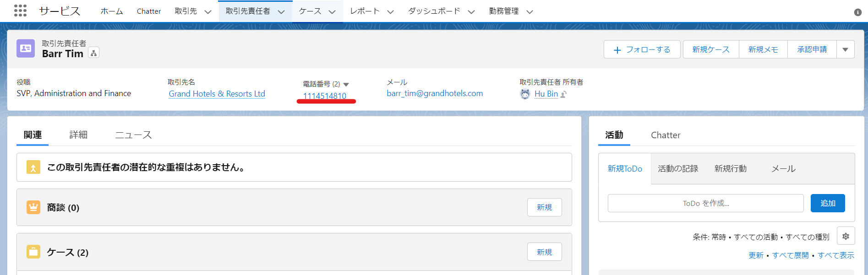Open the 勤務管理 navigation tab
Screen dimensions: 868x275
click(x=504, y=11)
